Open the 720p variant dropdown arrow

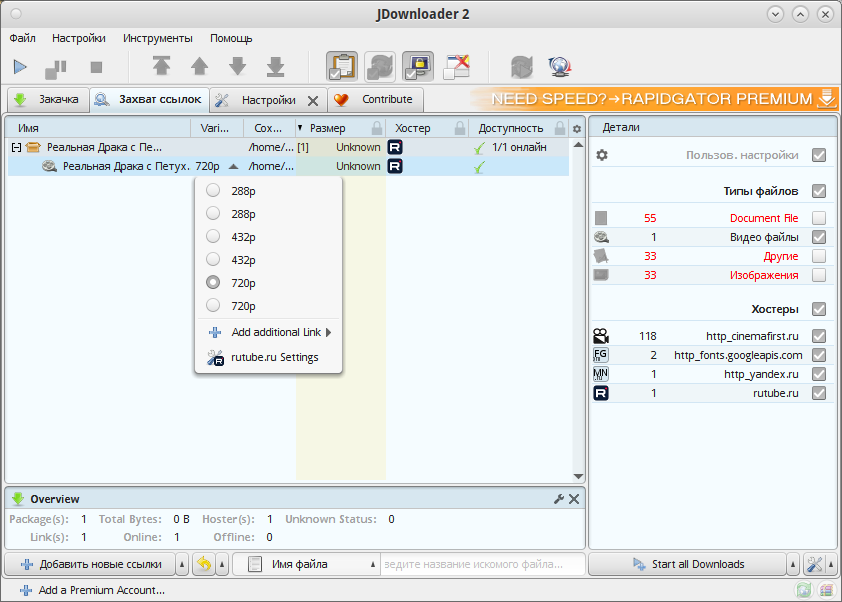pyautogui.click(x=233, y=166)
